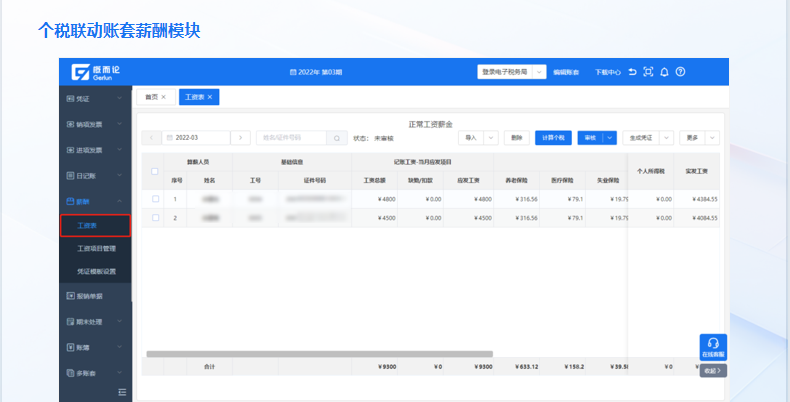
Task: Switch to the 首页 tab
Action: point(155,97)
